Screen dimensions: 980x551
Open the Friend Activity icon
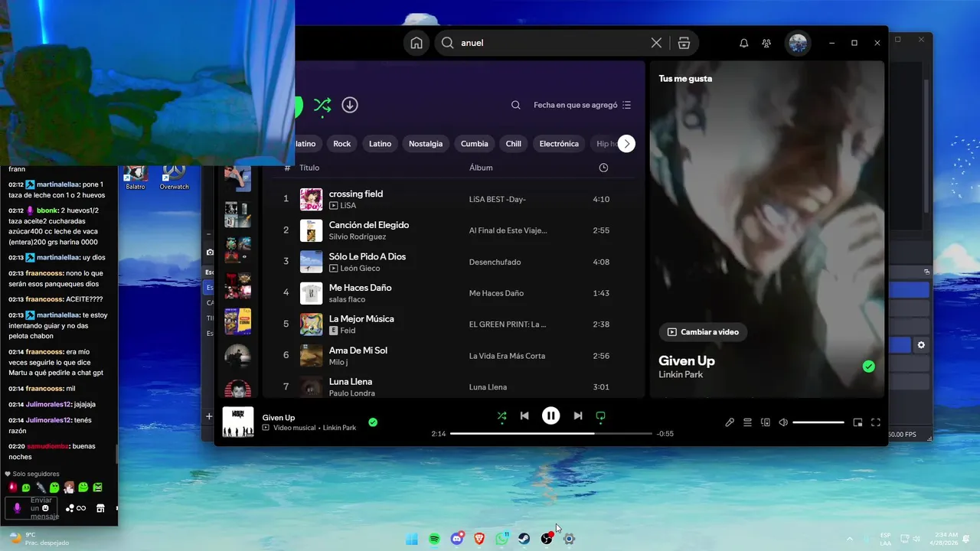tap(766, 43)
